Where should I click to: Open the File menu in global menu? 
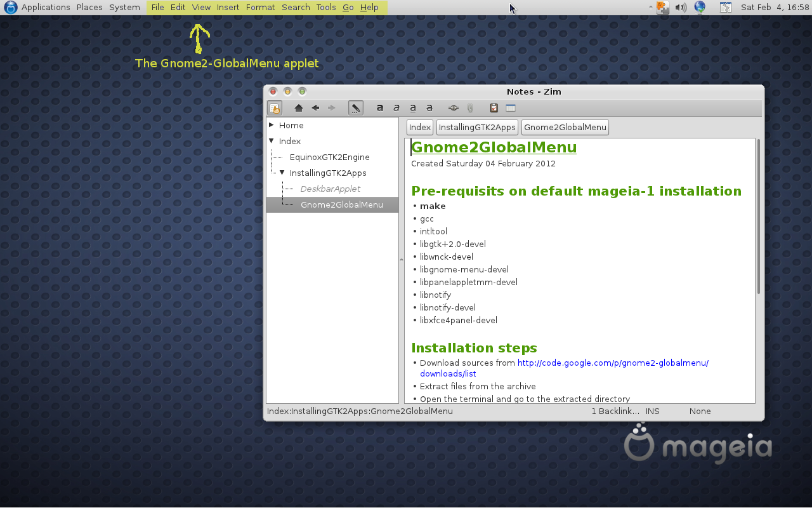[x=157, y=8]
